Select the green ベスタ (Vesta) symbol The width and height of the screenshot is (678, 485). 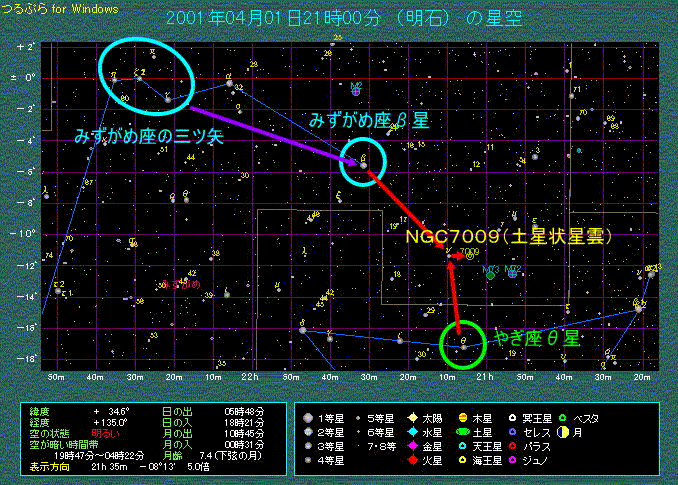point(563,418)
